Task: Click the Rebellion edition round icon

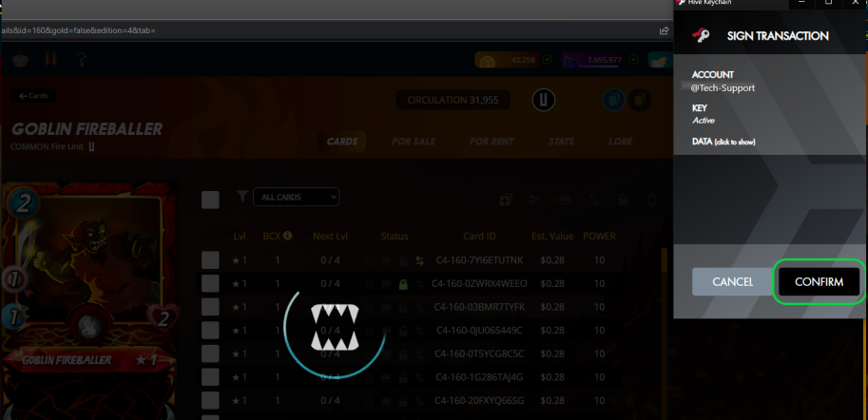Action: 544,100
